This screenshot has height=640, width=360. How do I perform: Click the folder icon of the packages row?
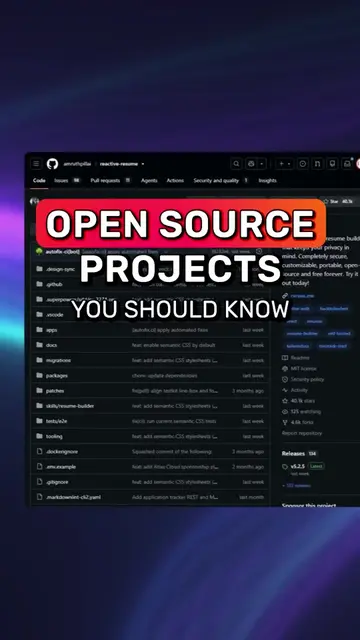click(39, 375)
